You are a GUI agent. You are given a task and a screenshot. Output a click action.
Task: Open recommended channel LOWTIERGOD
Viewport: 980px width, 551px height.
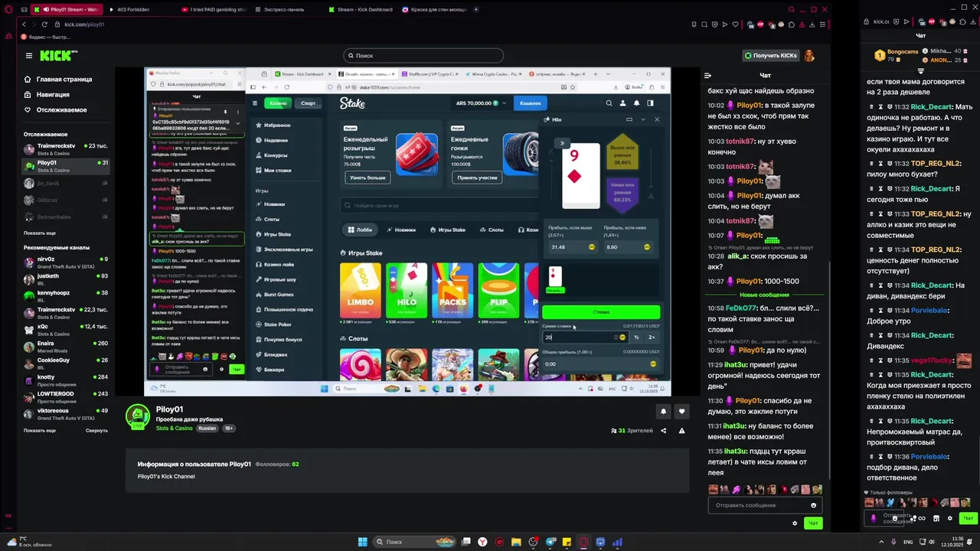point(65,397)
